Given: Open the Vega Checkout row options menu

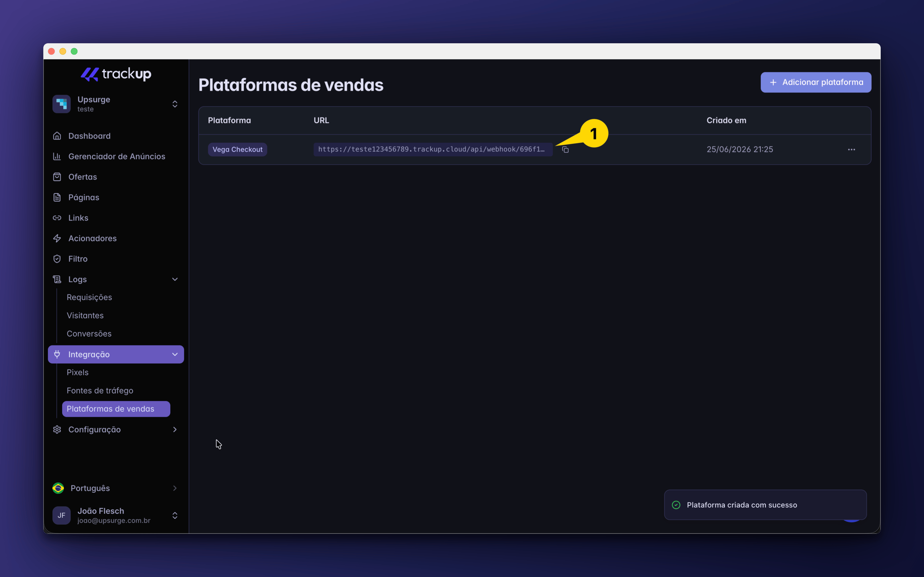Looking at the screenshot, I should pyautogui.click(x=851, y=150).
